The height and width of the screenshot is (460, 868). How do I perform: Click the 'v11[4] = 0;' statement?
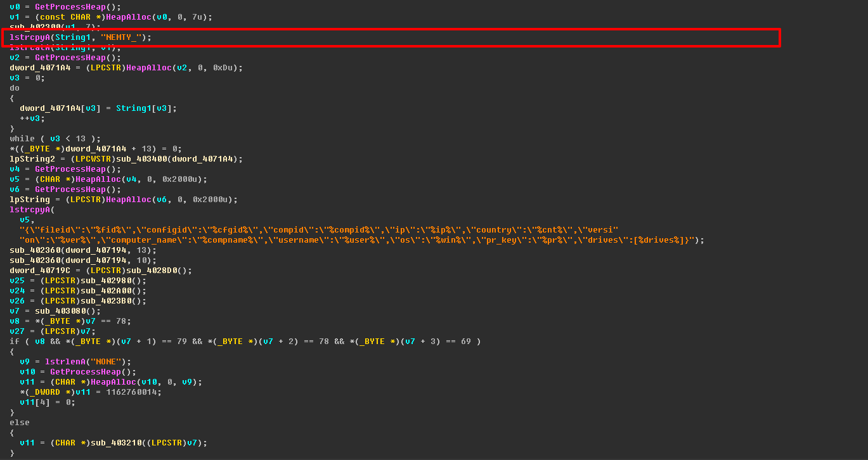click(48, 402)
